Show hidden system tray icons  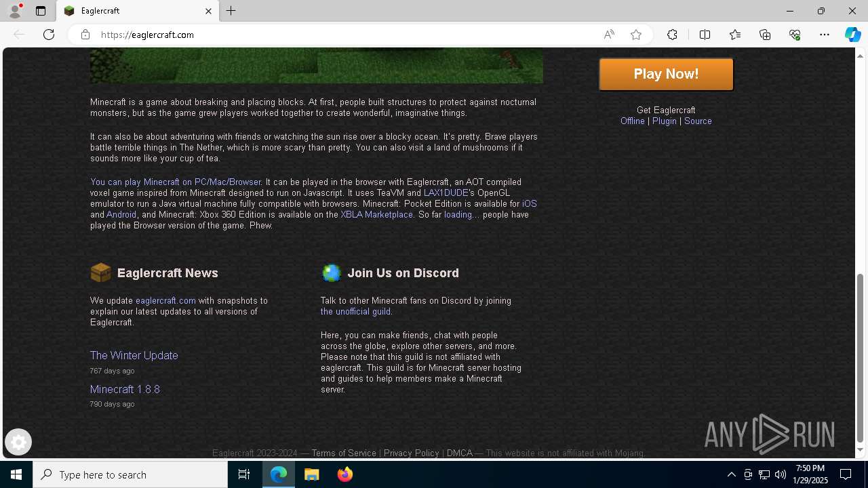pos(731,474)
